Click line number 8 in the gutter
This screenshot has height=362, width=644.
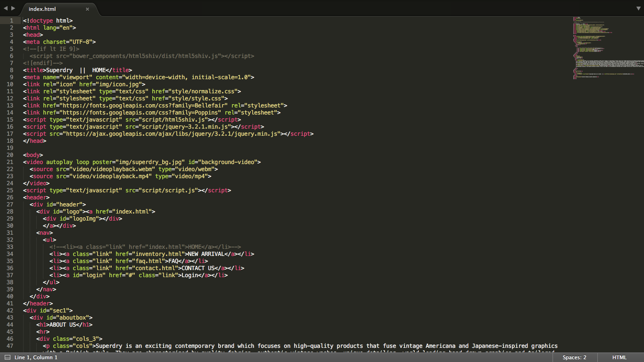click(x=12, y=70)
